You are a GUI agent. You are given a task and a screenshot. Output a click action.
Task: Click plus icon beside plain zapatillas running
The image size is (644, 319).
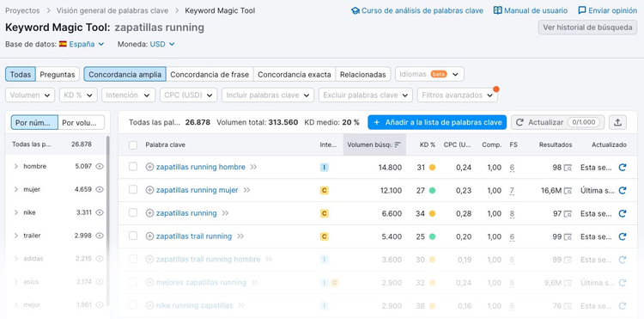point(150,213)
